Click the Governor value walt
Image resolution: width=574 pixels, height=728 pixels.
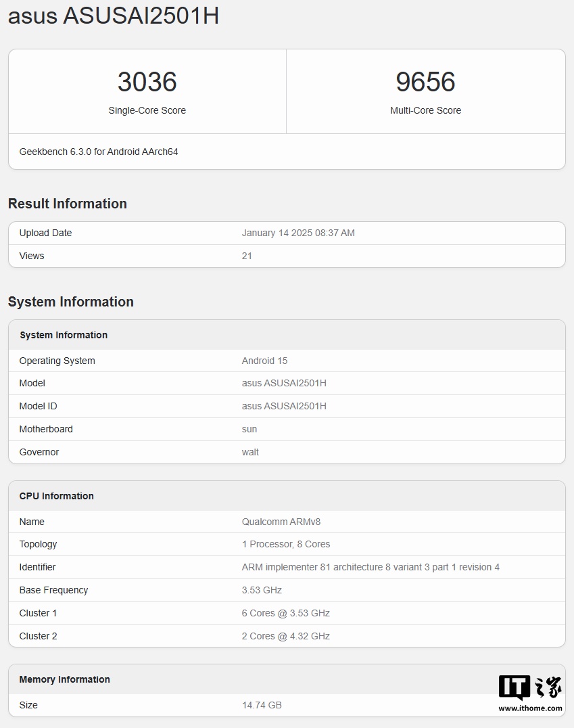point(250,452)
